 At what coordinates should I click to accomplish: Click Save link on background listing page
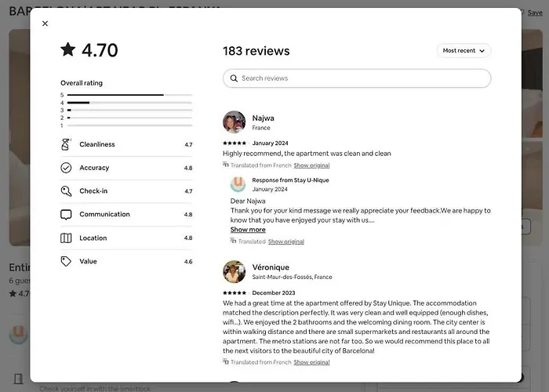point(535,13)
